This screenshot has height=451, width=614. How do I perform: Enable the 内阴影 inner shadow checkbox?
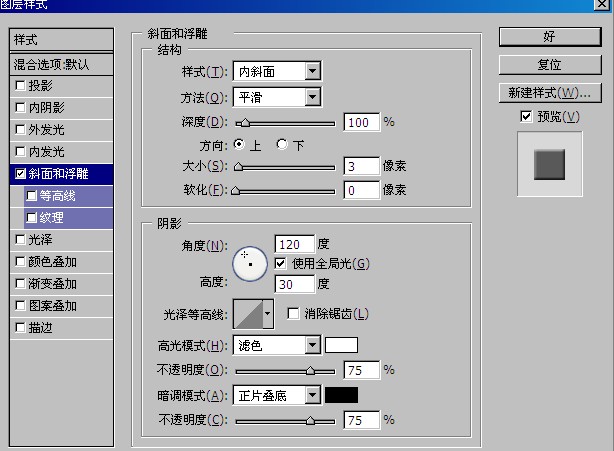[x=20, y=107]
